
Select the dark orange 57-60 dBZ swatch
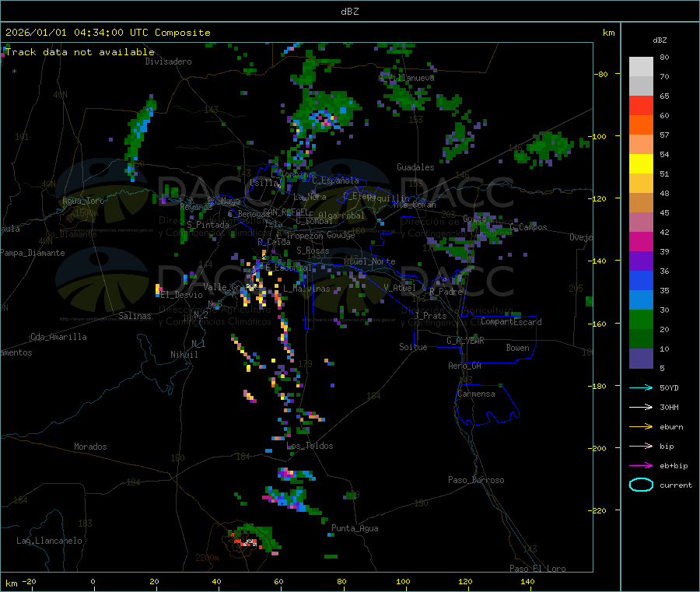pos(641,125)
